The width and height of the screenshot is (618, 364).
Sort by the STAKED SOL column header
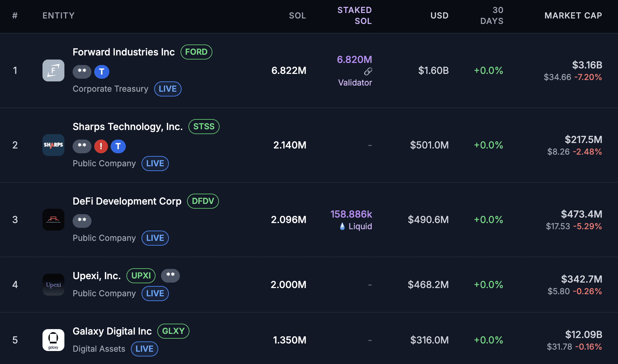(x=355, y=16)
